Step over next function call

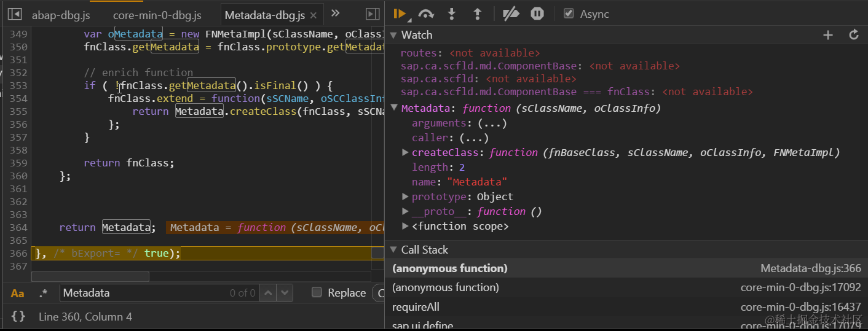426,14
